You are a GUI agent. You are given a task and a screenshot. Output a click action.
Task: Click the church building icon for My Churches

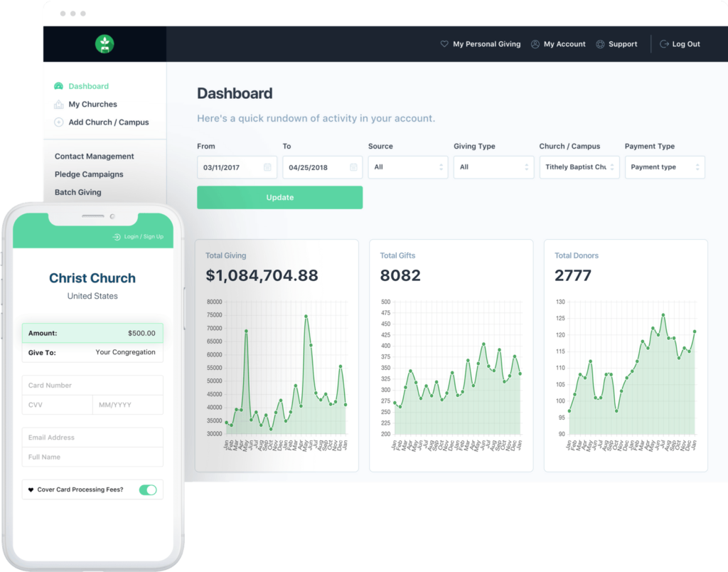(x=59, y=105)
